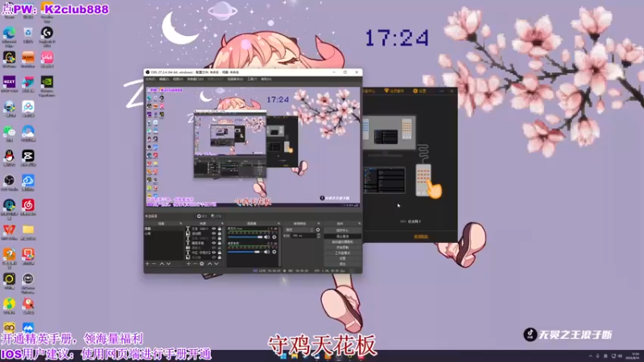Show the dimmed bottom source via eye icon

coord(213,257)
